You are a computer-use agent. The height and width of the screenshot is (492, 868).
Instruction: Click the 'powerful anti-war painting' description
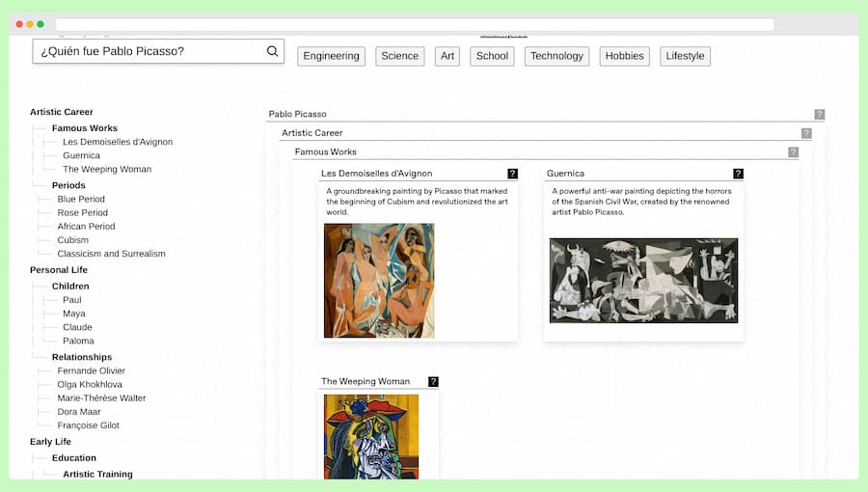click(x=641, y=202)
